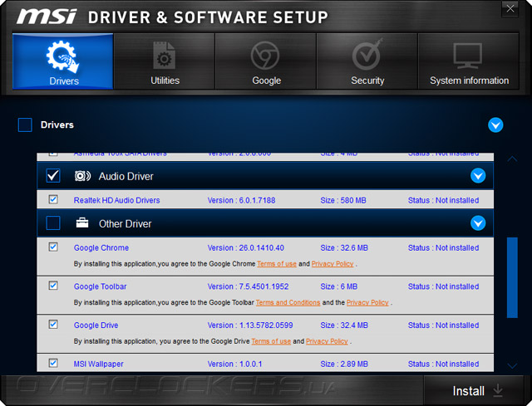This screenshot has width=532, height=406.
Task: Open Google Chrome Terms of use link
Action: (277, 264)
